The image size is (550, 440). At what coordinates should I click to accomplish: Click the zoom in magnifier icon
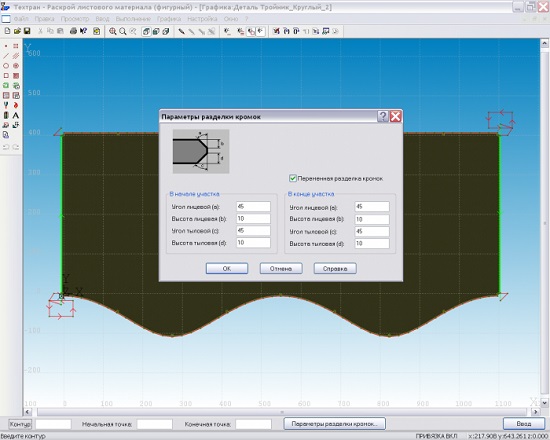[113, 32]
